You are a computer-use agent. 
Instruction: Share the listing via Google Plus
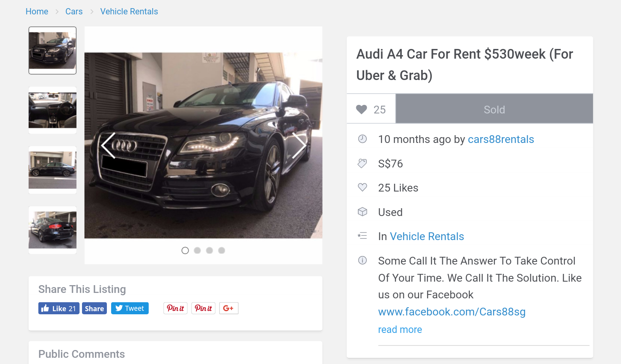[x=229, y=308]
